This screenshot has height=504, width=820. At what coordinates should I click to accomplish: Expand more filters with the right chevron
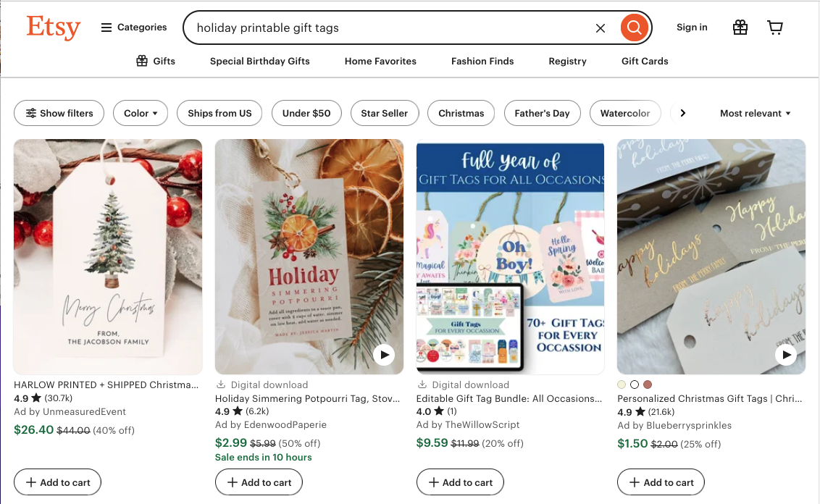[682, 113]
